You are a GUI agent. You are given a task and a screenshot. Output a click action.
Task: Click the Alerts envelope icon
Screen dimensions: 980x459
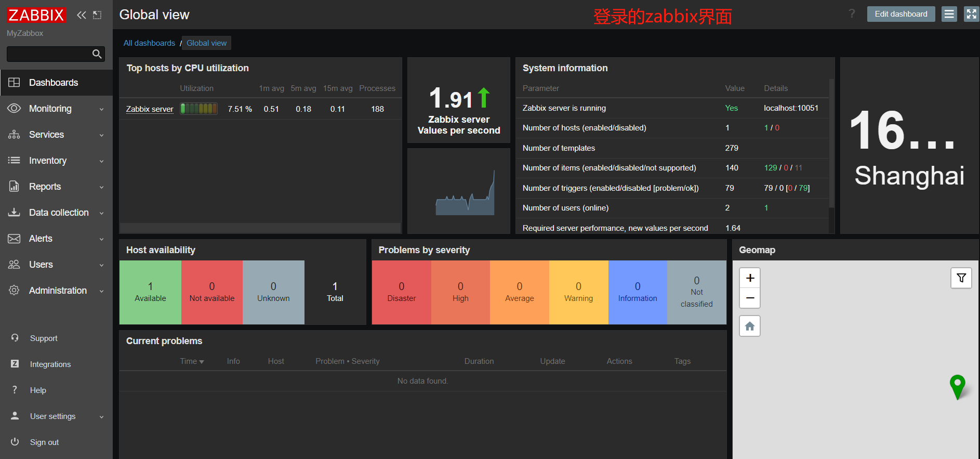(14, 239)
